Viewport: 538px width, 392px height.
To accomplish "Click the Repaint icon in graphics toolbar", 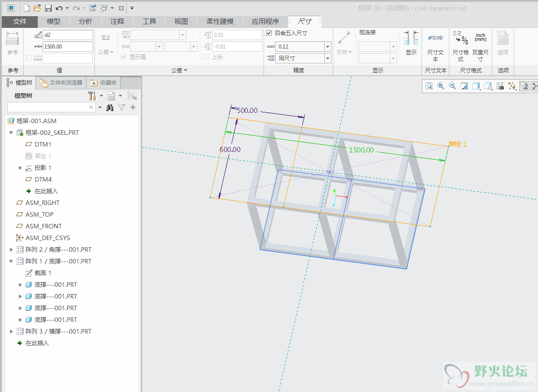I will pos(464,86).
